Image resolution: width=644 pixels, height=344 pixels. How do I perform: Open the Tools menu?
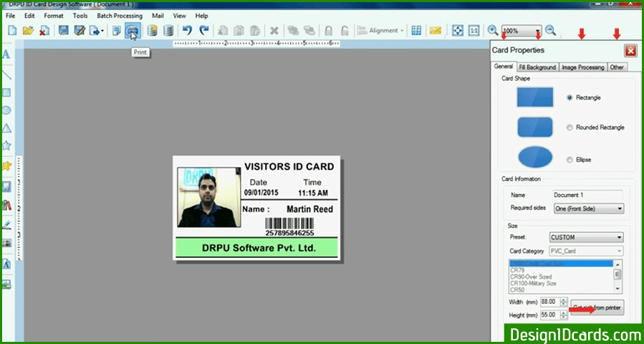pyautogui.click(x=80, y=16)
